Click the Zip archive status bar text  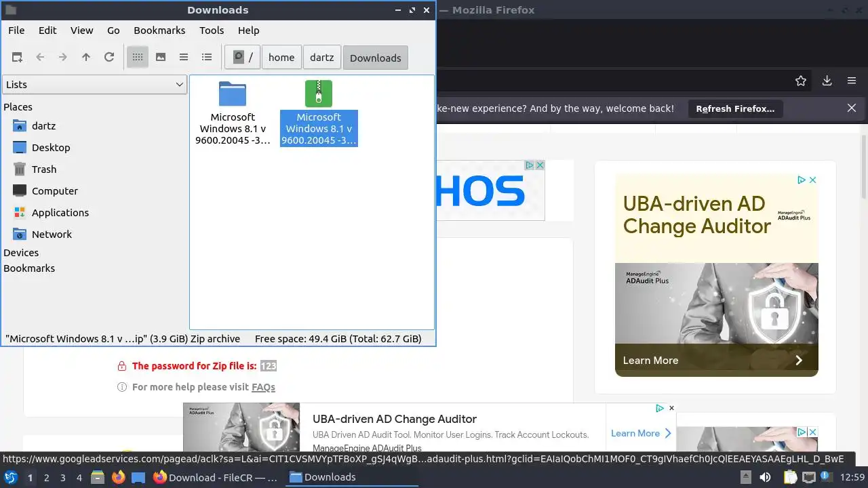[123, 339]
